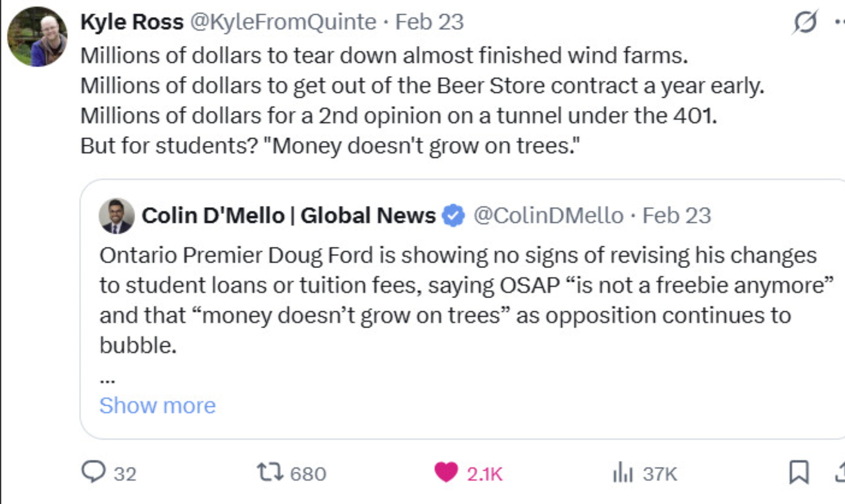Expand quoted tweet with Show more
Viewport: 845px width, 504px height.
click(x=158, y=406)
